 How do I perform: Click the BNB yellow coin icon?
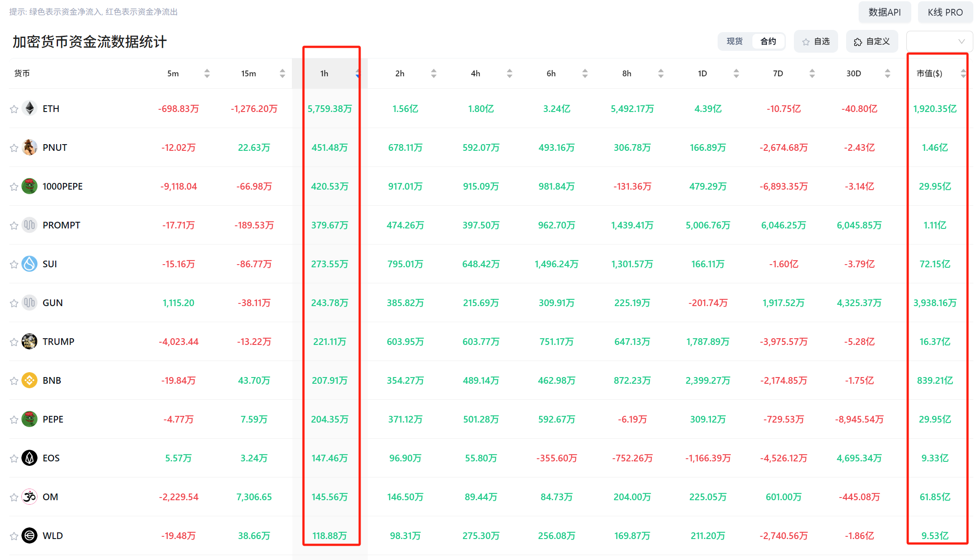[x=29, y=380]
